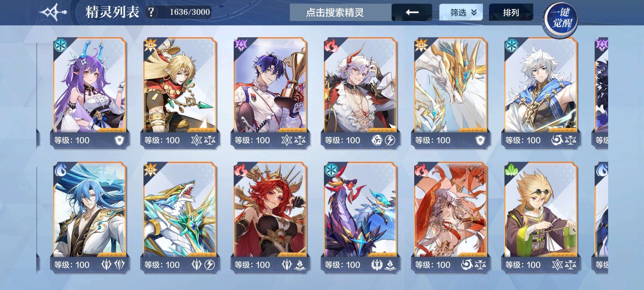Click the back arrow button beside search
Screen dimensions: 644x290
(x=412, y=12)
